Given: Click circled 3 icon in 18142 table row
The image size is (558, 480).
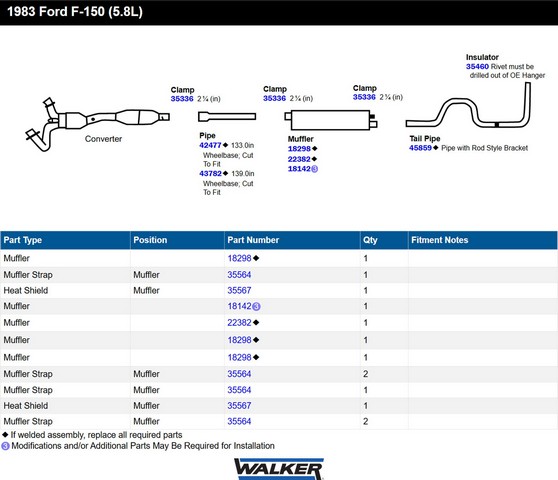Looking at the screenshot, I should tap(256, 306).
